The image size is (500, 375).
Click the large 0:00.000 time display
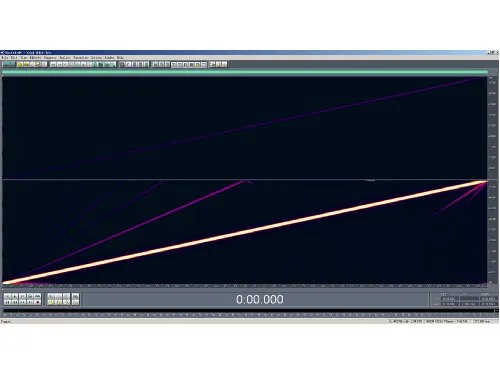point(260,299)
